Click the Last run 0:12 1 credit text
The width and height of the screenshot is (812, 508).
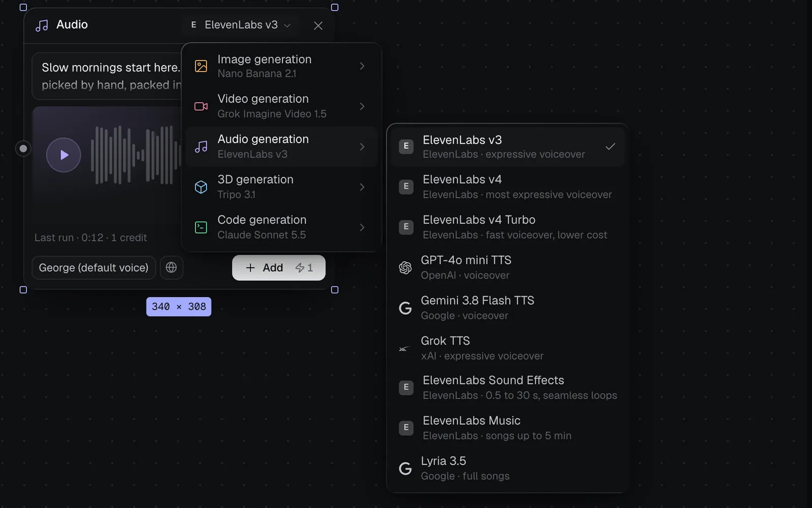[91, 238]
